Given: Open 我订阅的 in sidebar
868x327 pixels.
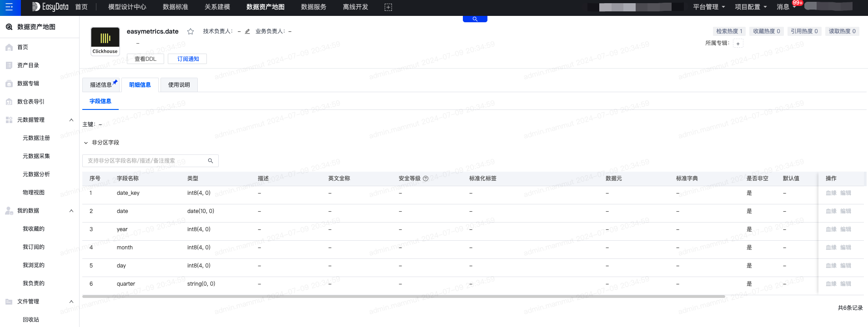Looking at the screenshot, I should coord(34,247).
